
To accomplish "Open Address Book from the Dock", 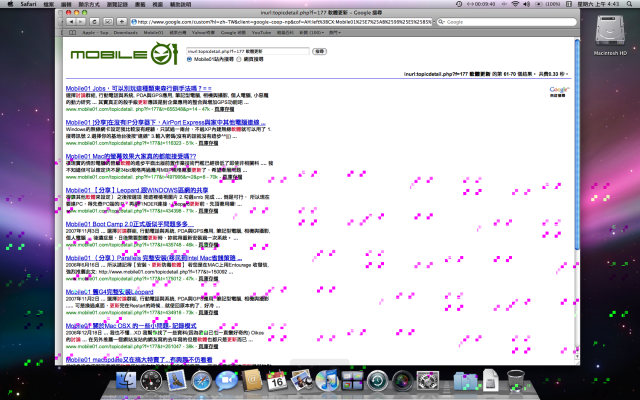I will pyautogui.click(x=251, y=380).
